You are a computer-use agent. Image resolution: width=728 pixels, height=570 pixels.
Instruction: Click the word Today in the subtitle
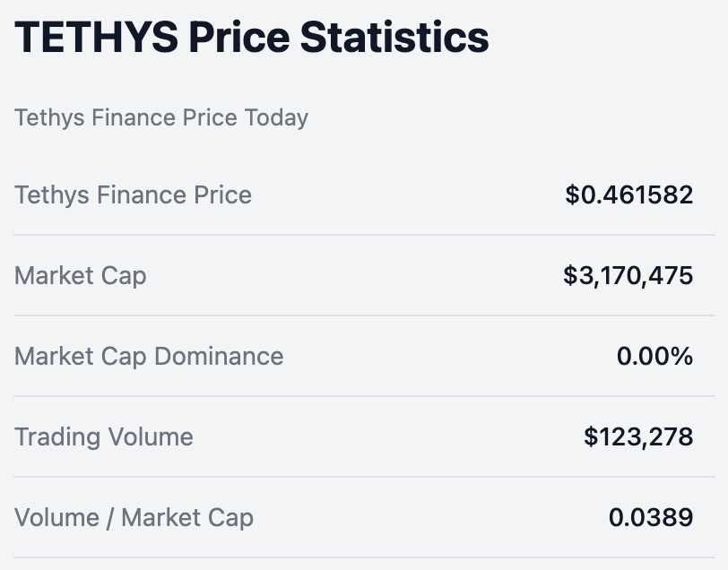point(276,118)
